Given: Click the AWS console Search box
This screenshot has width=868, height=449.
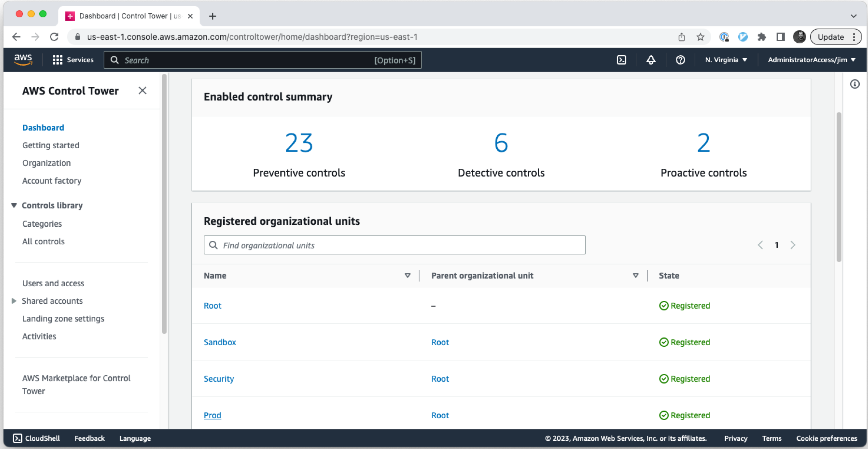Looking at the screenshot, I should [263, 60].
